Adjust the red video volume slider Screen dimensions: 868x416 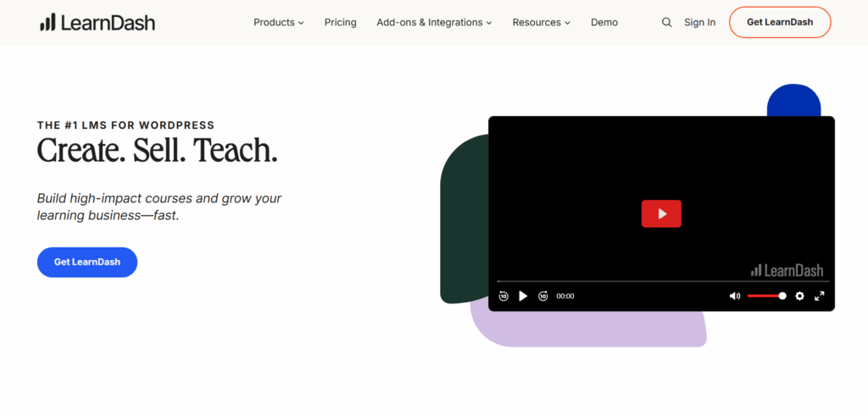(x=766, y=296)
